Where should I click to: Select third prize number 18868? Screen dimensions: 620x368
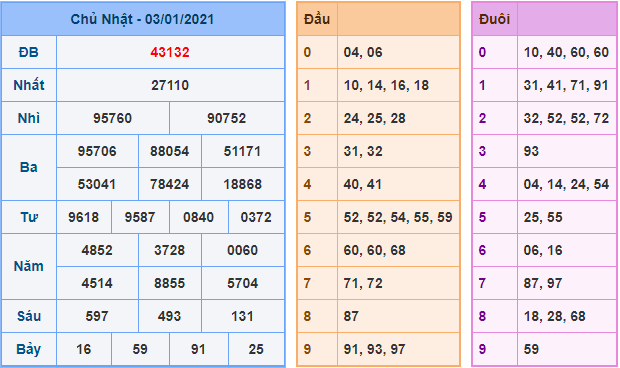242,184
